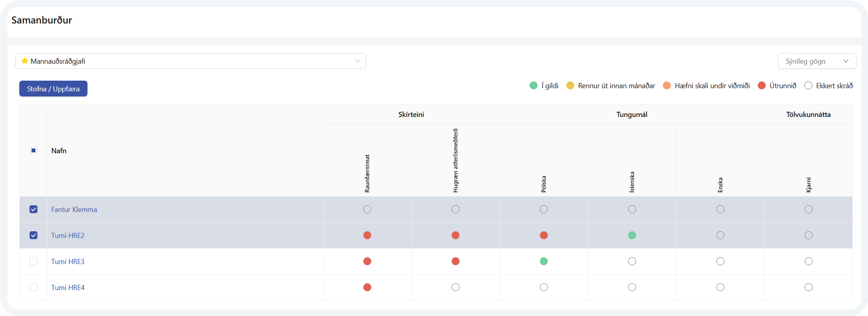The height and width of the screenshot is (316, 868).
Task: Click Tumi HRE2's green Íslenska status dot
Action: point(632,235)
